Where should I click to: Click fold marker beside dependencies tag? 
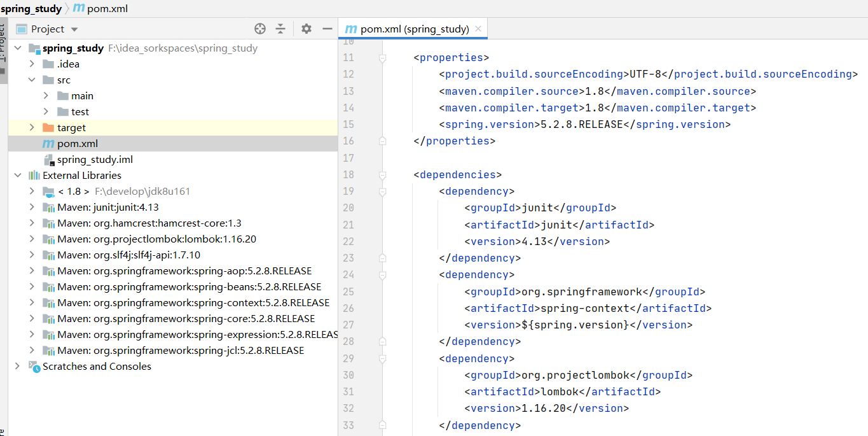tap(382, 175)
